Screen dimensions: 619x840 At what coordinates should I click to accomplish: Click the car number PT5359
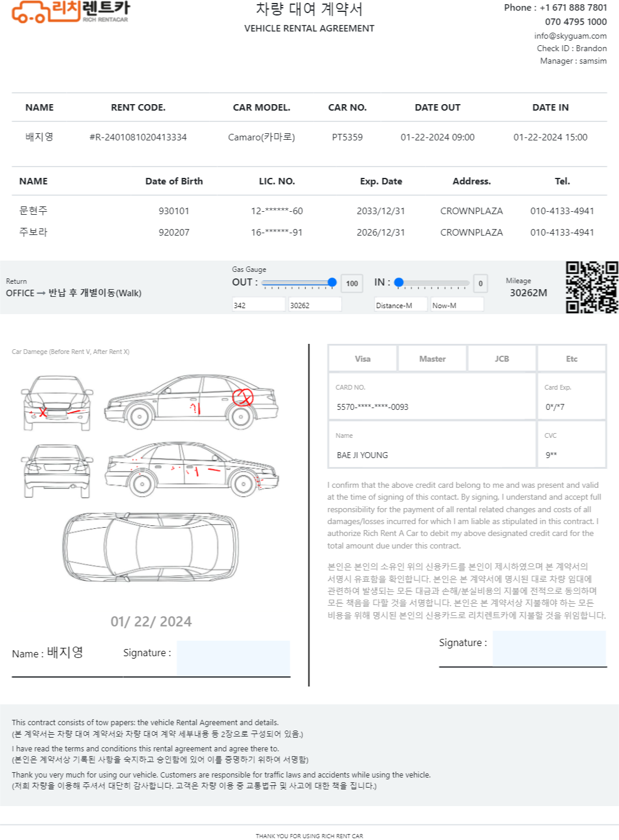pyautogui.click(x=347, y=137)
